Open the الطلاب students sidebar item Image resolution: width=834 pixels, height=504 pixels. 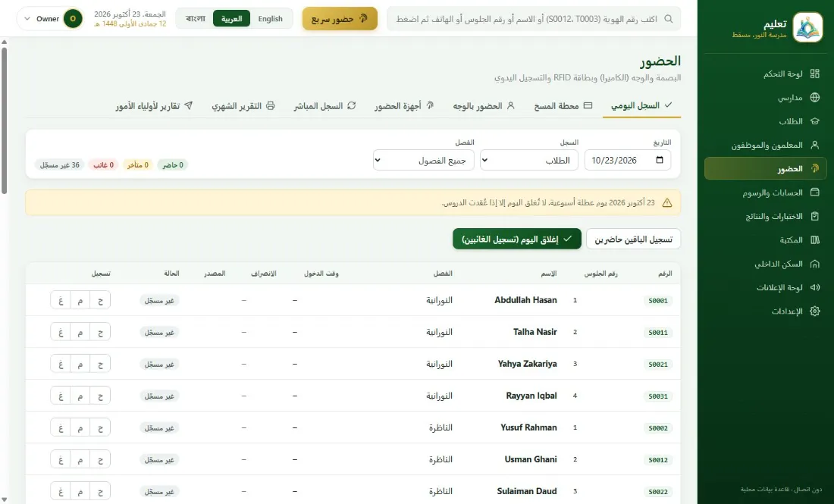[x=766, y=121]
